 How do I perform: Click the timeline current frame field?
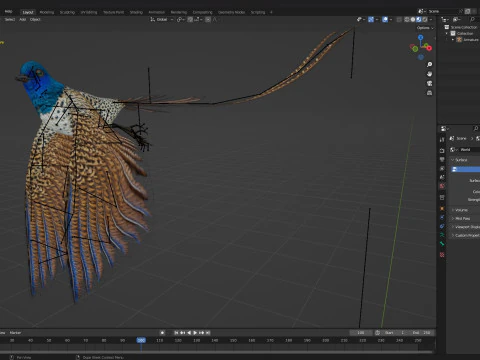[361, 333]
